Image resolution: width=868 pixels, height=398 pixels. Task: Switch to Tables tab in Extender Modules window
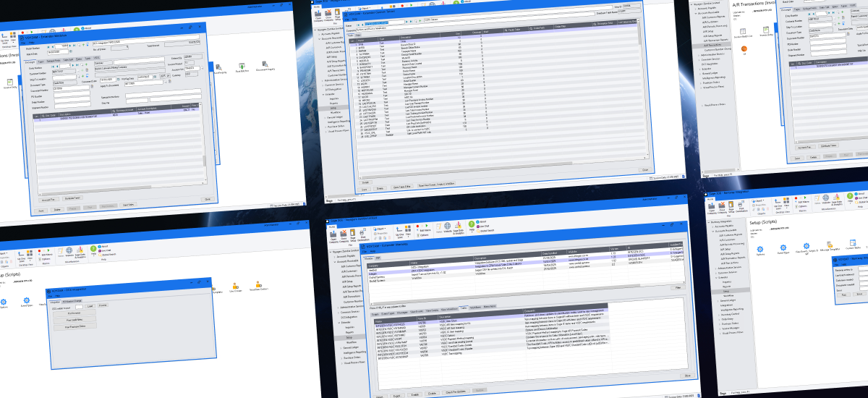[x=464, y=308]
